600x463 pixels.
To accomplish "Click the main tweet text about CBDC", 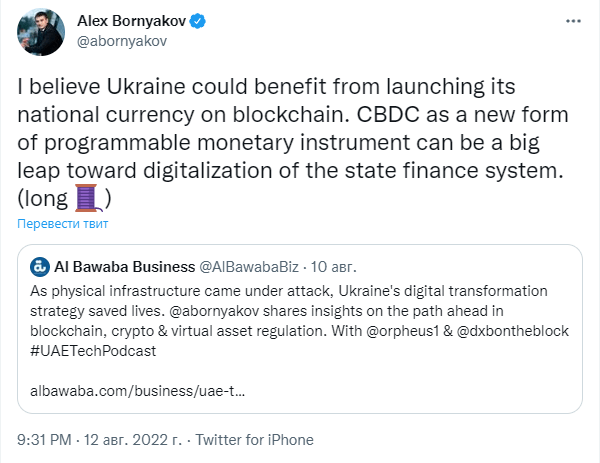I will 293,142.
